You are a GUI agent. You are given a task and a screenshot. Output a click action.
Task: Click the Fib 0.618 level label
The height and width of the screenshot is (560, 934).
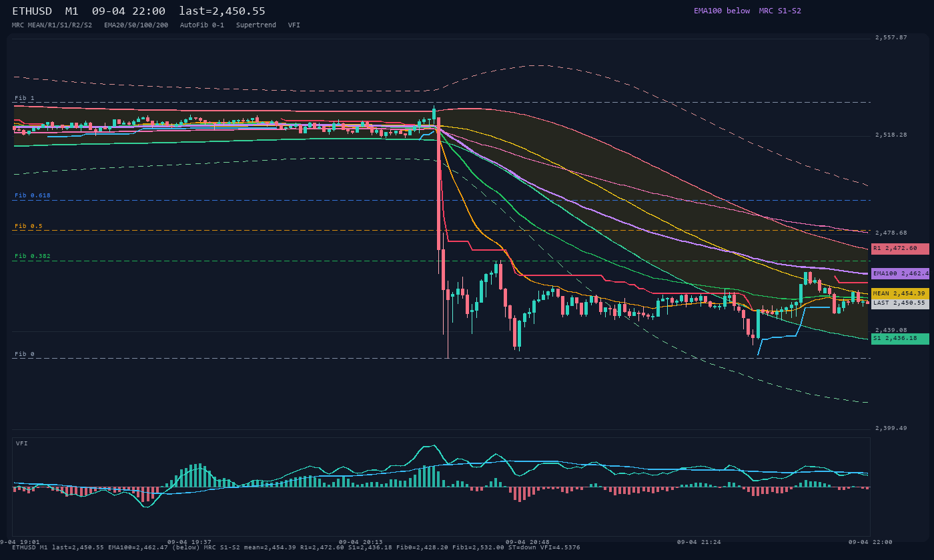click(x=33, y=196)
